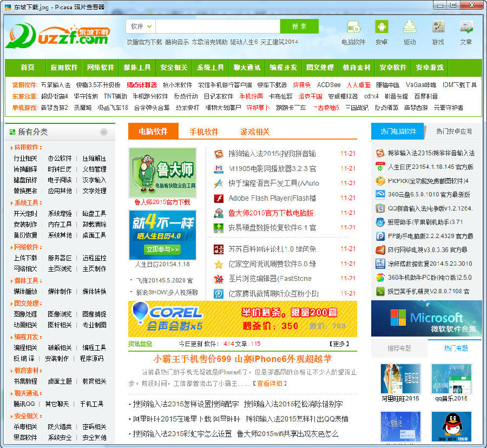Click the Adobe Flash Player icon
Image resolution: width=487 pixels, height=448 pixels.
(x=219, y=198)
